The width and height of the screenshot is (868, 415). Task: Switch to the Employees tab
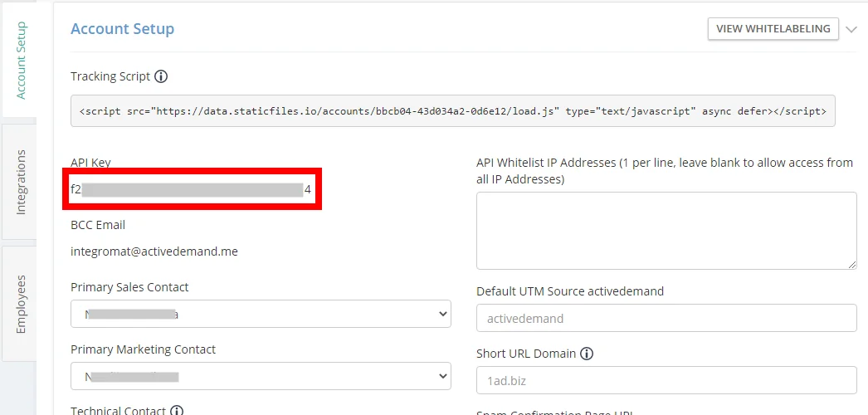pyautogui.click(x=20, y=303)
